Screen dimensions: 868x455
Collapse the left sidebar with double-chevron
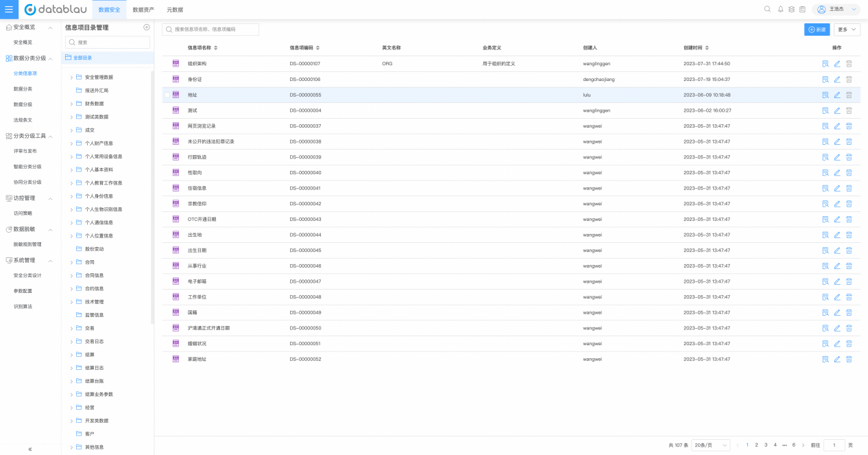pyautogui.click(x=29, y=449)
